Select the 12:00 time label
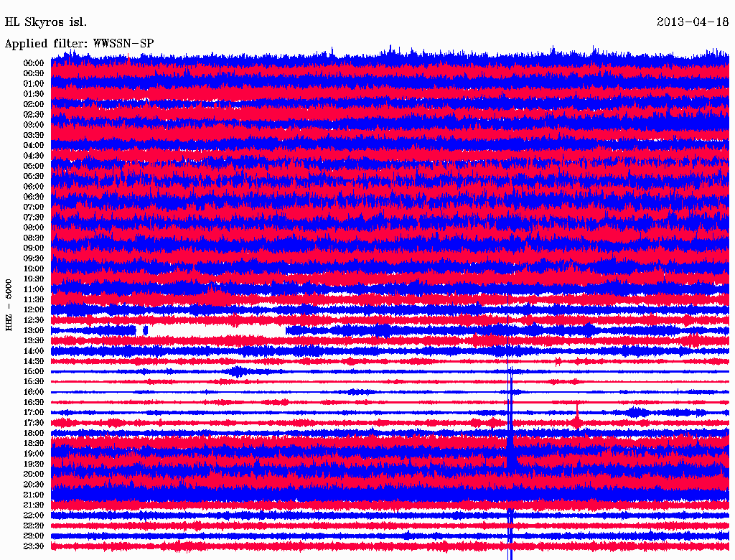The width and height of the screenshot is (735, 560). coord(34,310)
